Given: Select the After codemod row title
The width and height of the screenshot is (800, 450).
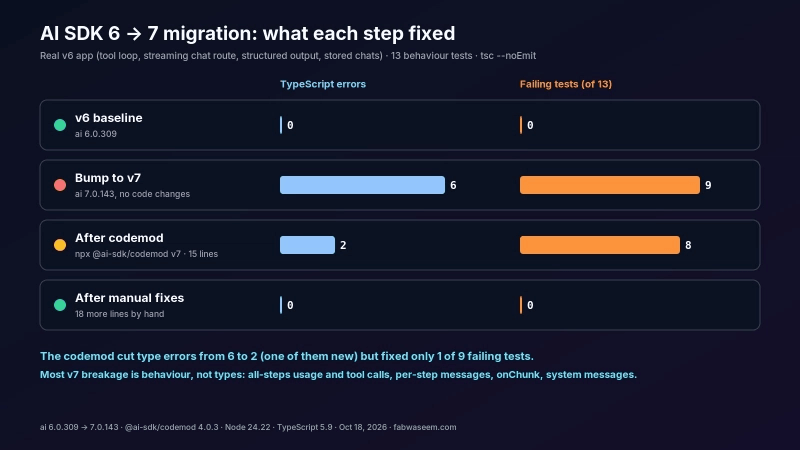Looking at the screenshot, I should coord(119,238).
